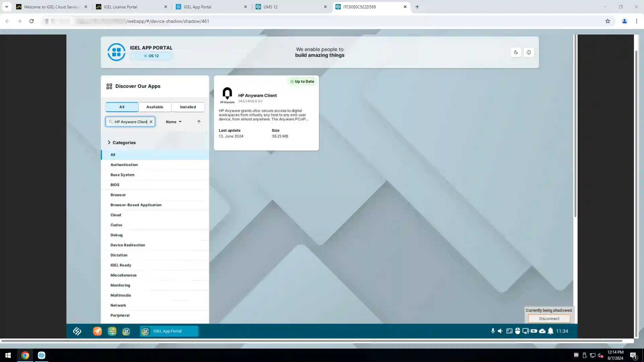The image size is (644, 362).
Task: Collapse the Categories section
Action: tap(109, 142)
